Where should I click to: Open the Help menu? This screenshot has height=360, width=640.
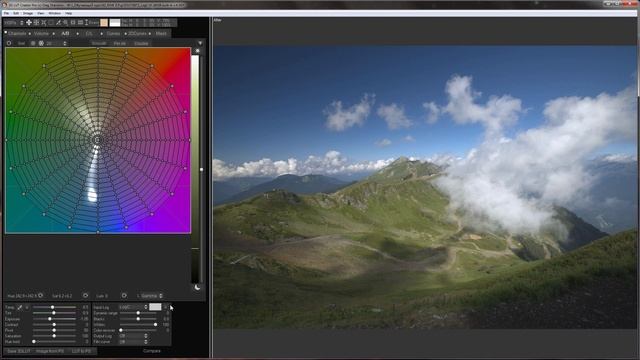[69, 13]
